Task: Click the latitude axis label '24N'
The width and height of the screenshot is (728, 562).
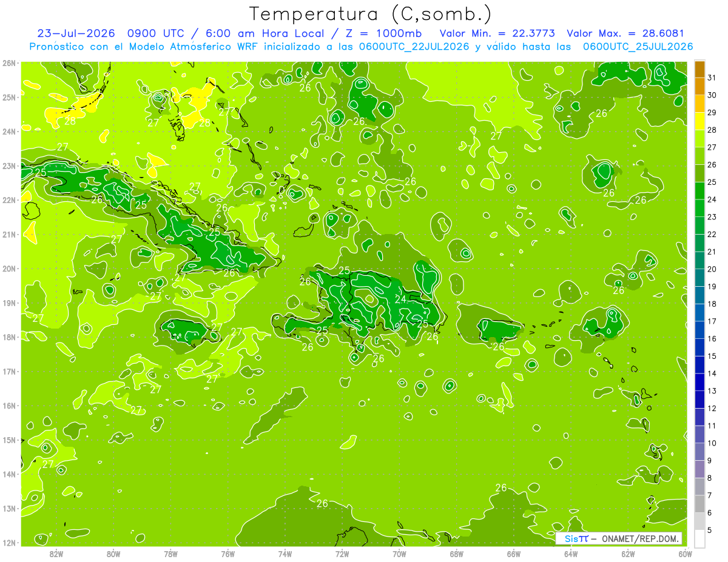Action: pyautogui.click(x=10, y=132)
